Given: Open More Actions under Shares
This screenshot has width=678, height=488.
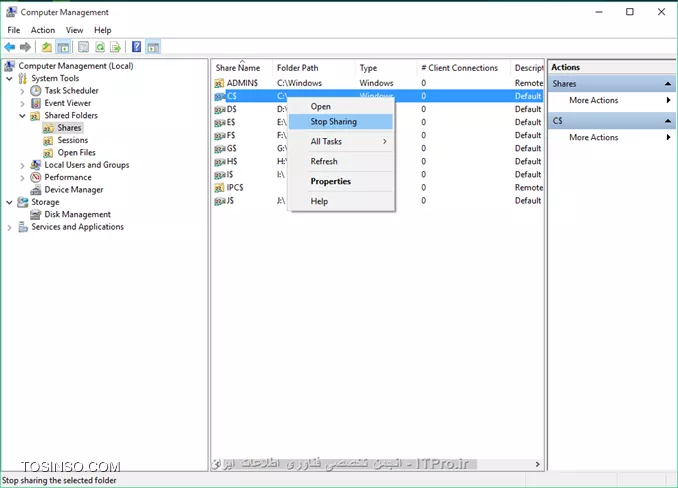Looking at the screenshot, I should point(611,100).
